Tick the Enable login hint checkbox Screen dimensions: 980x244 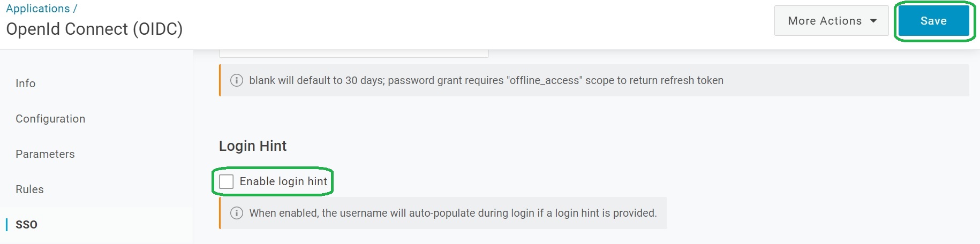(x=227, y=181)
